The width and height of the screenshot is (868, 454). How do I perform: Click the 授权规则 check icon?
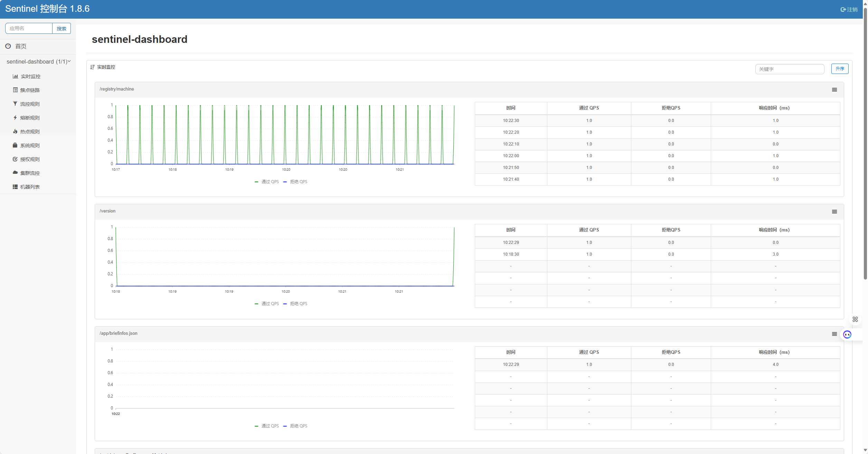15,159
